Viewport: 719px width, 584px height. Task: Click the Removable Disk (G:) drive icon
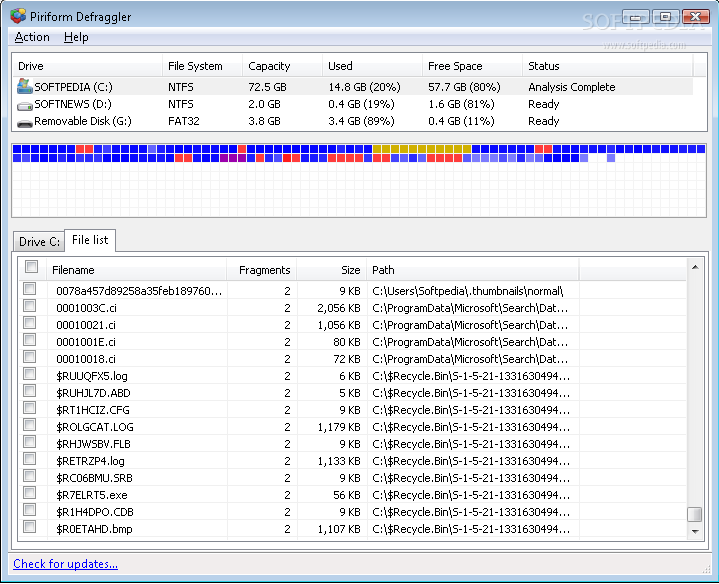point(24,123)
